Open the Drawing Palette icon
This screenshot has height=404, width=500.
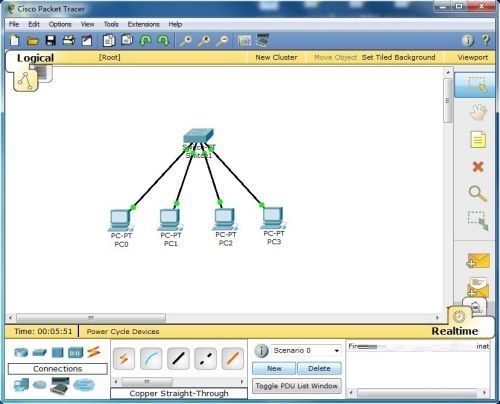pos(244,41)
